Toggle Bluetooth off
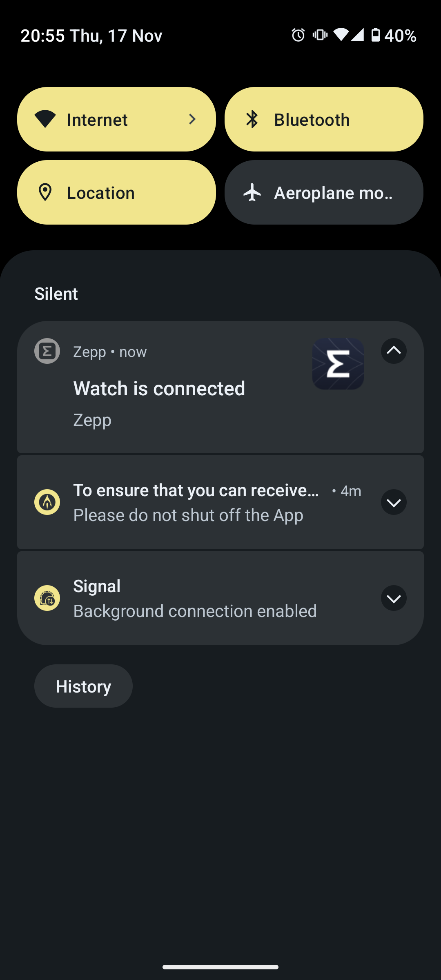Screen dimensions: 441x980 (x=324, y=119)
